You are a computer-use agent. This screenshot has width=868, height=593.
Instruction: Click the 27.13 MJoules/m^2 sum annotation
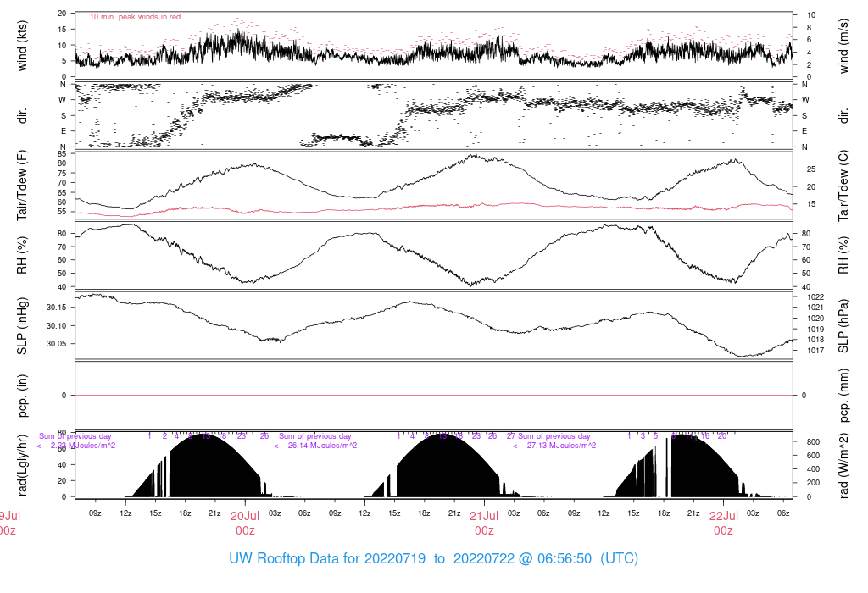pos(554,446)
